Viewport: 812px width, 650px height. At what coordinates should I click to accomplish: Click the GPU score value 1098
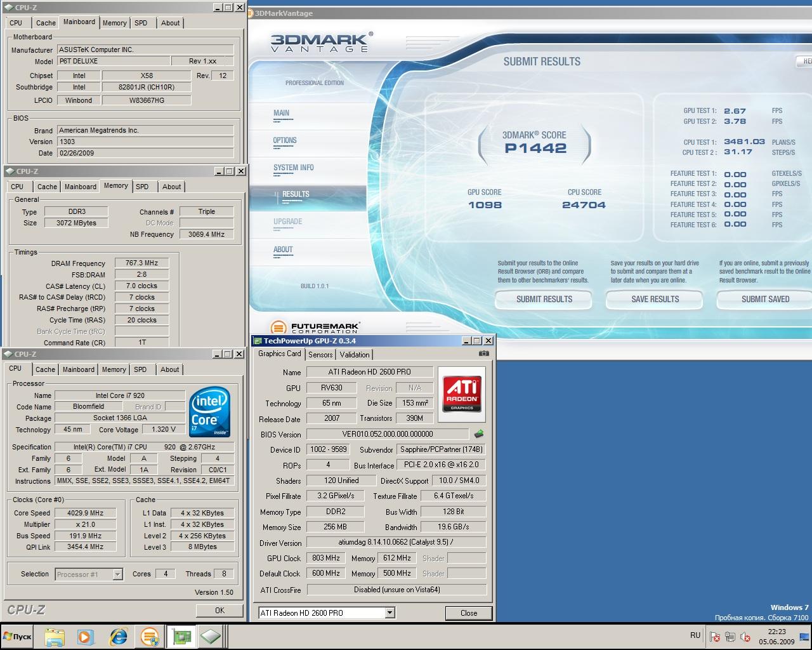tap(485, 204)
